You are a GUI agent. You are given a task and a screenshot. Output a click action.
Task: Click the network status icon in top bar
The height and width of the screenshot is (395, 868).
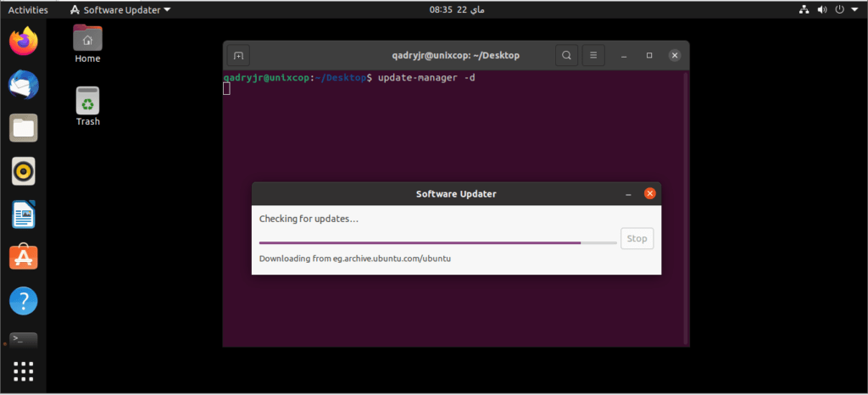(804, 9)
